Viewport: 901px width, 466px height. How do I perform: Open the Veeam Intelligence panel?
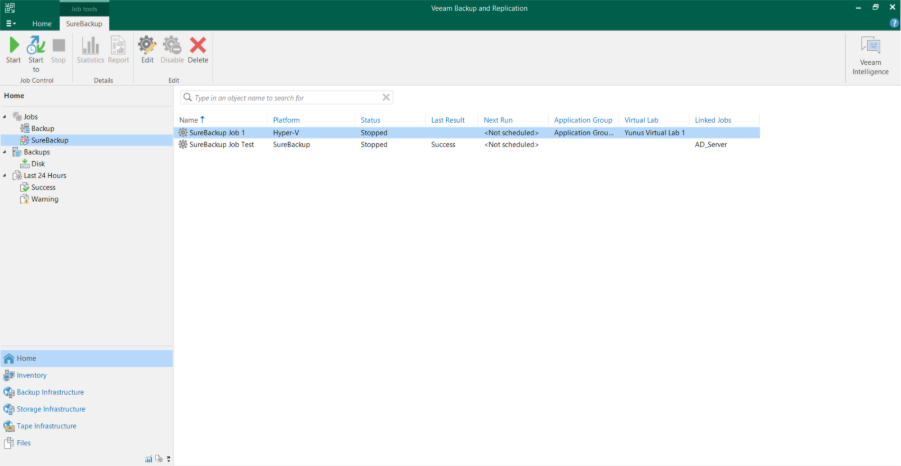click(x=870, y=55)
